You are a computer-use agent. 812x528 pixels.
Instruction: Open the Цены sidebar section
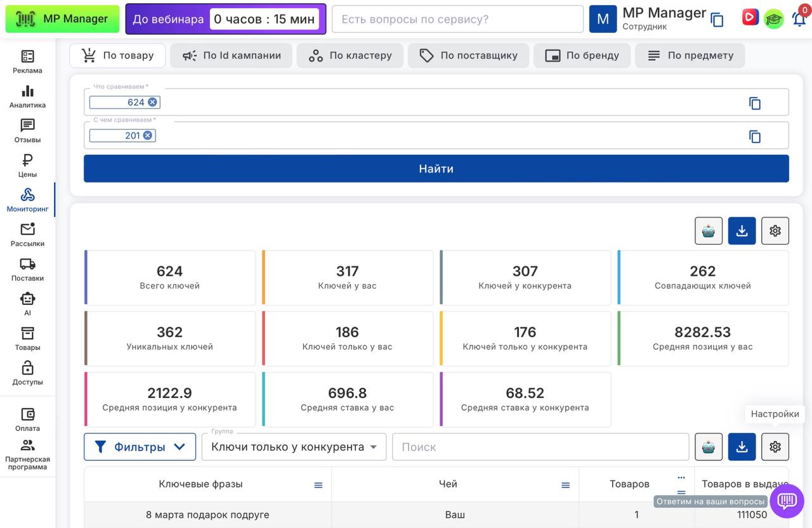pos(27,166)
